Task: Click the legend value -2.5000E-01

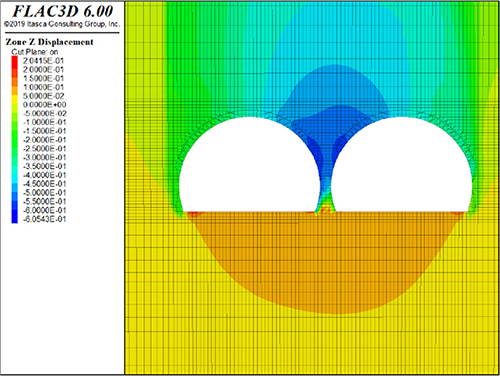Action: [x=44, y=148]
